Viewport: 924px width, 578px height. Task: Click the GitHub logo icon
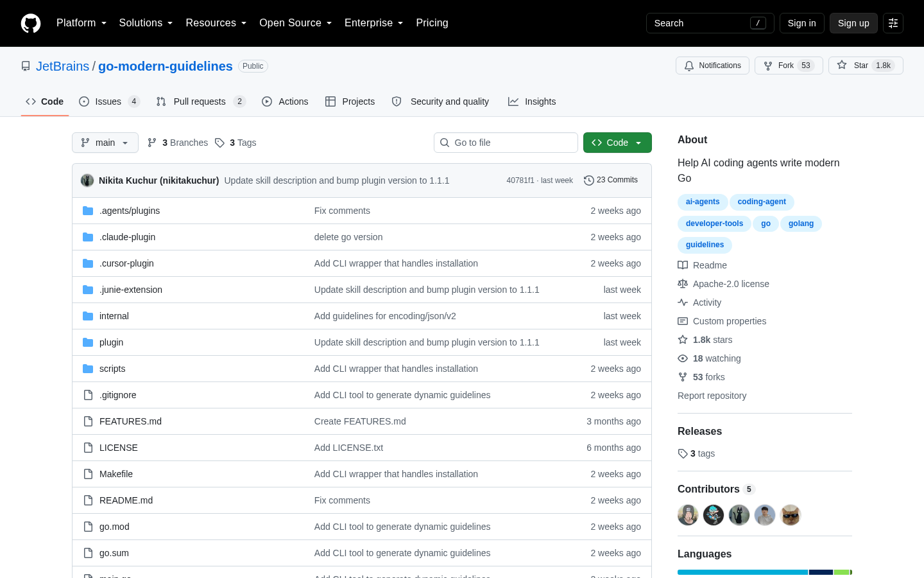pos(31,23)
